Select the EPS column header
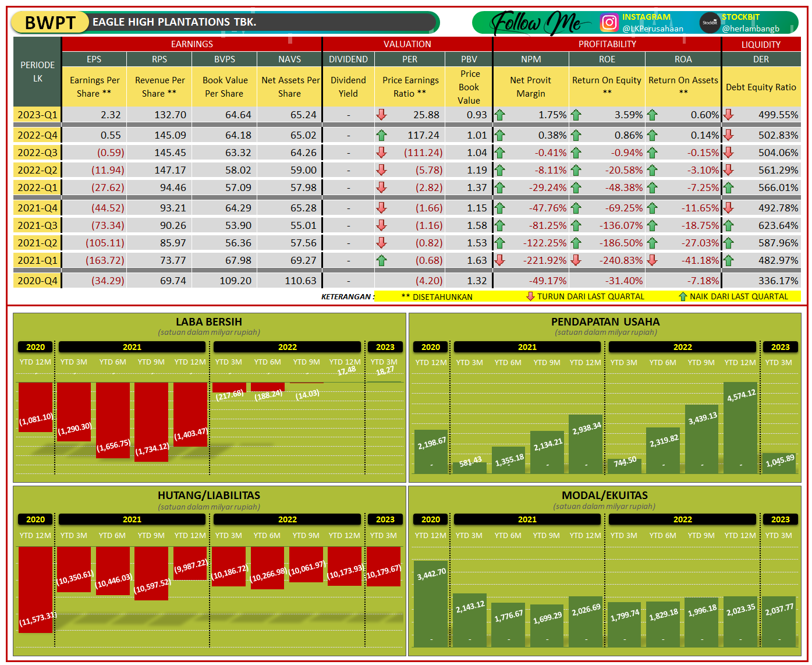 [x=94, y=59]
